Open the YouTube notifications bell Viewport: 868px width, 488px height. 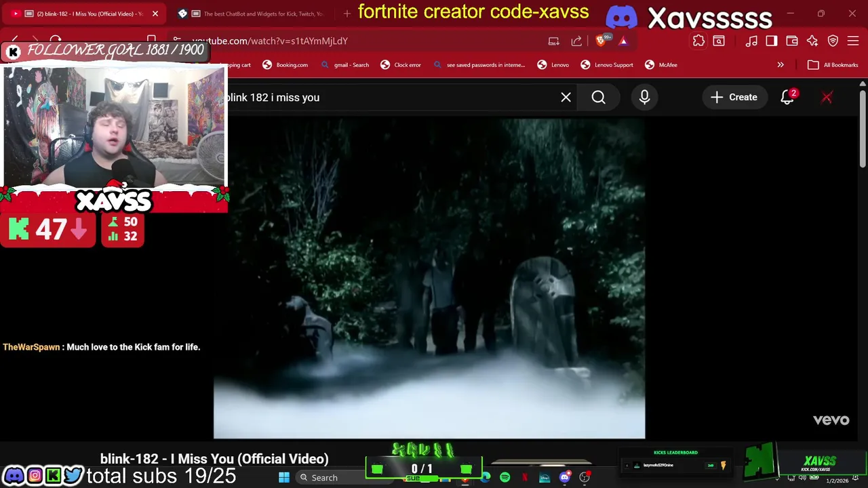click(x=787, y=98)
